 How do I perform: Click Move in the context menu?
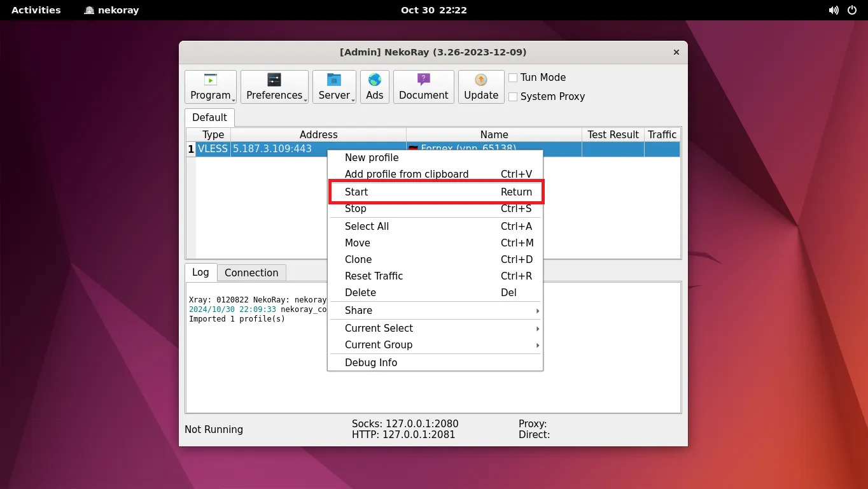[435, 243]
